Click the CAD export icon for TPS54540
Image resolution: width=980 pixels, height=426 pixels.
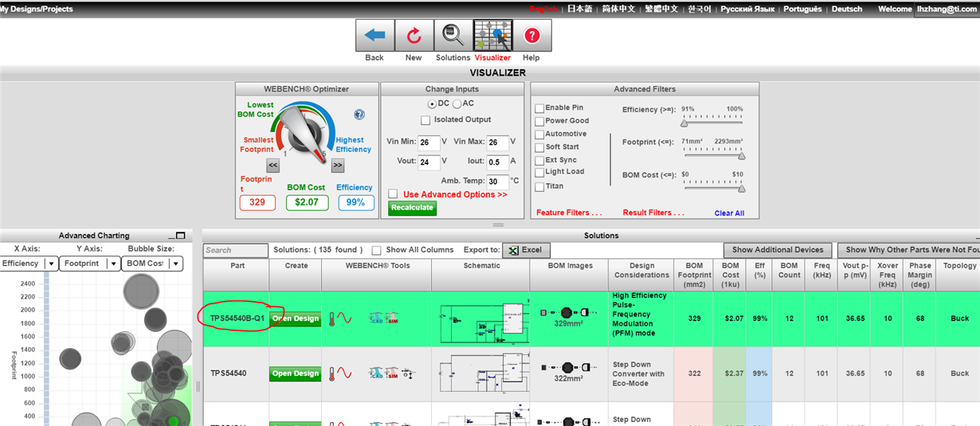375,373
